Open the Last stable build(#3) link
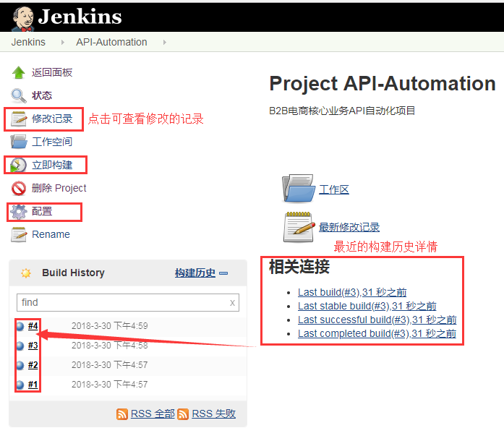Viewport: 504px width, 428px height. pyautogui.click(x=367, y=306)
